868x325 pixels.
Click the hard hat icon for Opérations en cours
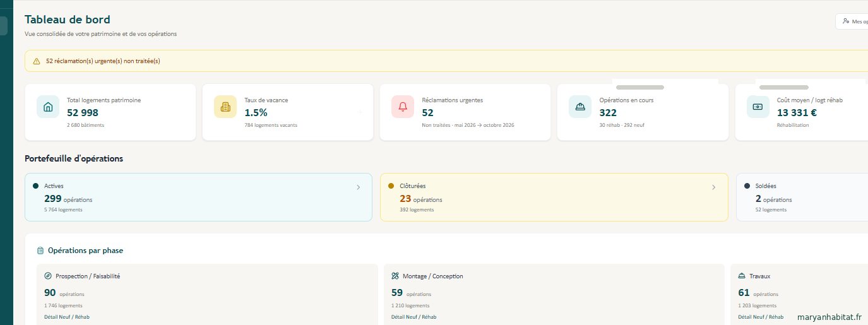580,107
